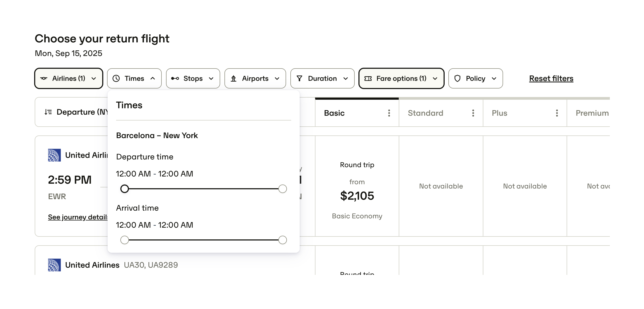Click the airplane icon in Airlines filter

click(x=44, y=78)
